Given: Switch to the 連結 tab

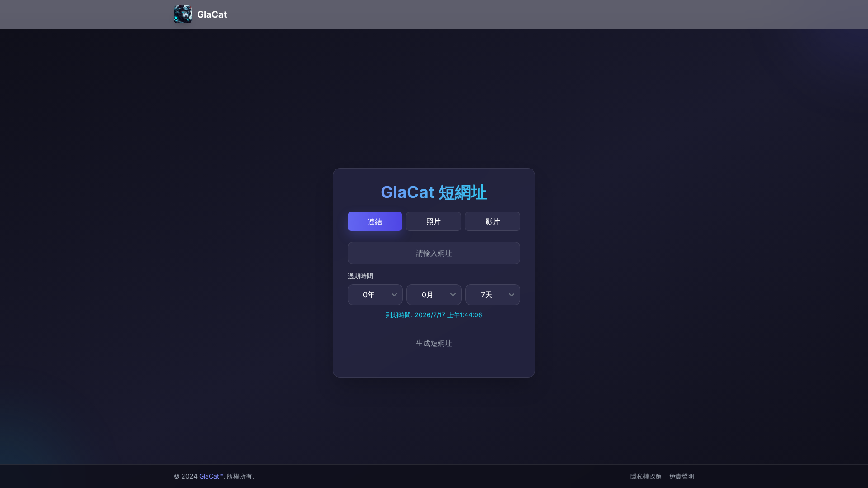Looking at the screenshot, I should coord(375,221).
